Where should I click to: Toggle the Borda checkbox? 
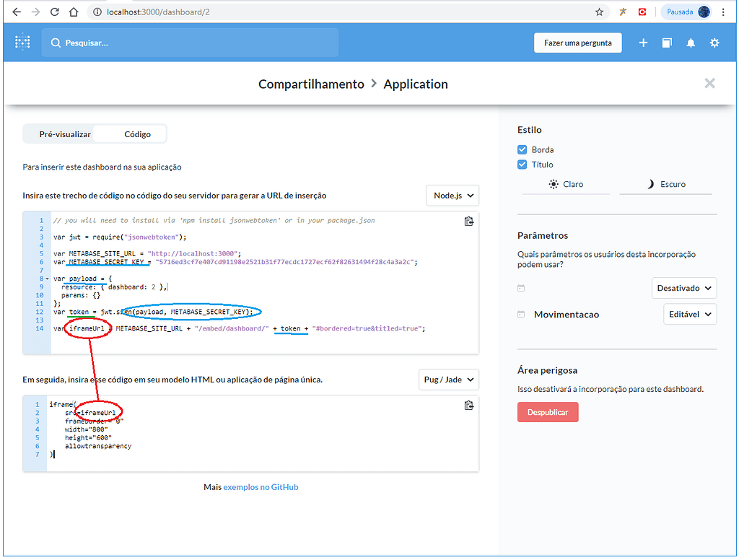[x=522, y=150]
